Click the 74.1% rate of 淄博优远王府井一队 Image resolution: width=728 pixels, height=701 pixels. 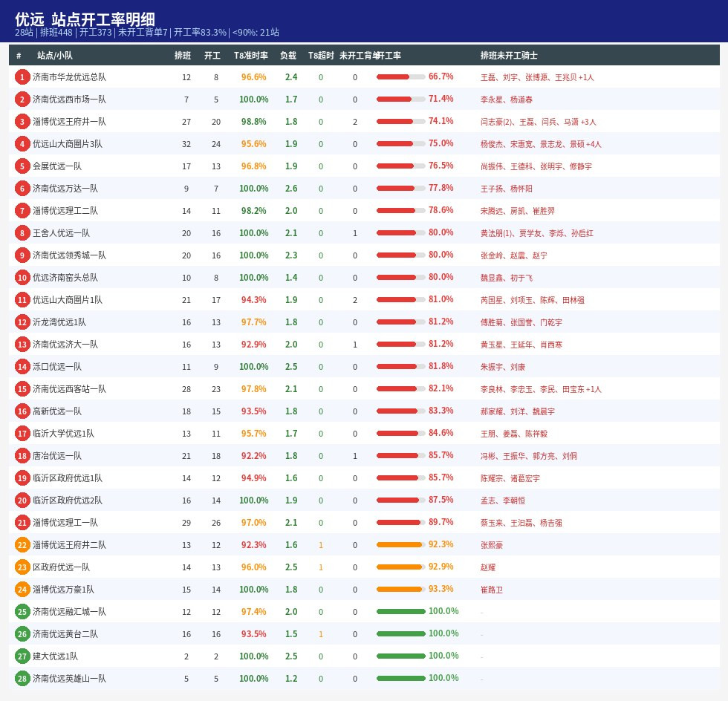pyautogui.click(x=441, y=121)
